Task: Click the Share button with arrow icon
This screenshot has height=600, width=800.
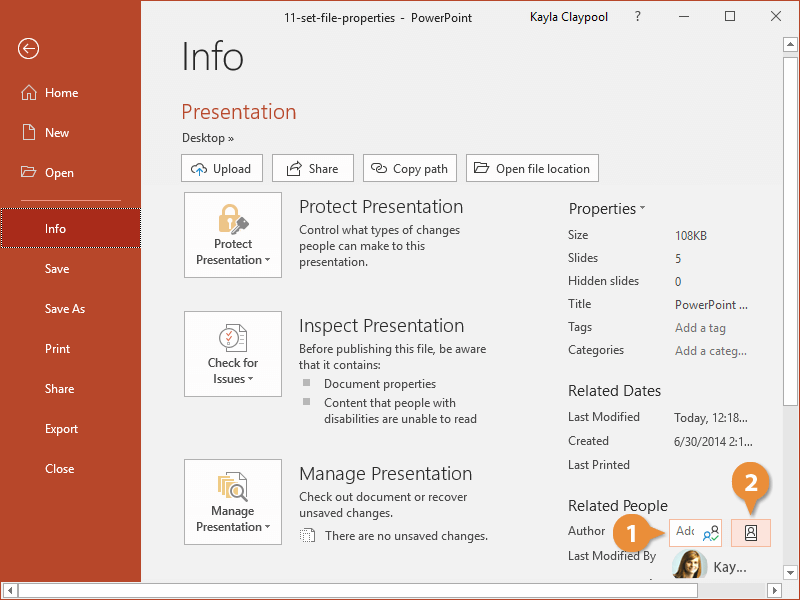Action: click(312, 169)
